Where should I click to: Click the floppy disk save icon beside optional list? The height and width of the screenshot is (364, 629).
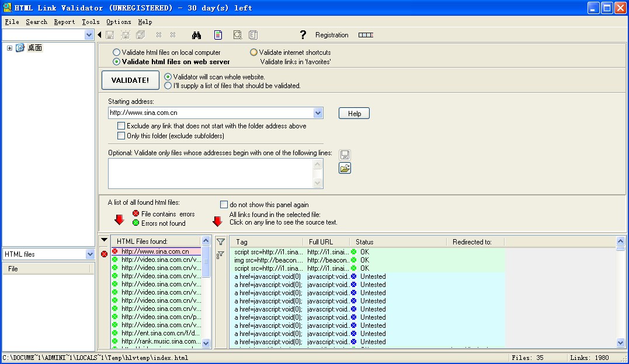click(345, 155)
